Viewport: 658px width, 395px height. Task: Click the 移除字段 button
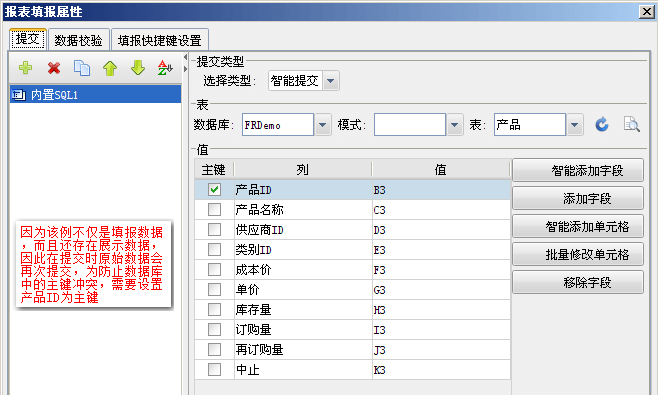tap(578, 282)
